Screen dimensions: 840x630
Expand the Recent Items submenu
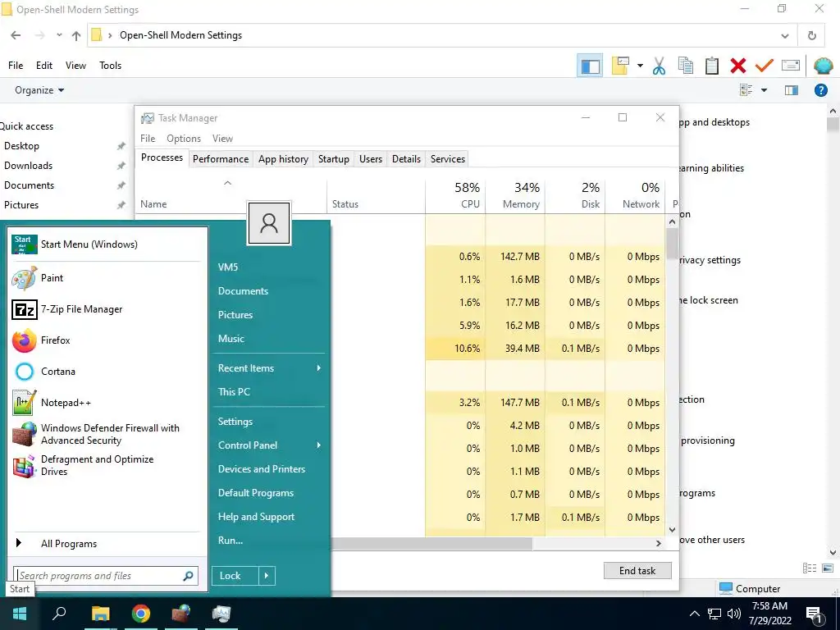point(268,368)
